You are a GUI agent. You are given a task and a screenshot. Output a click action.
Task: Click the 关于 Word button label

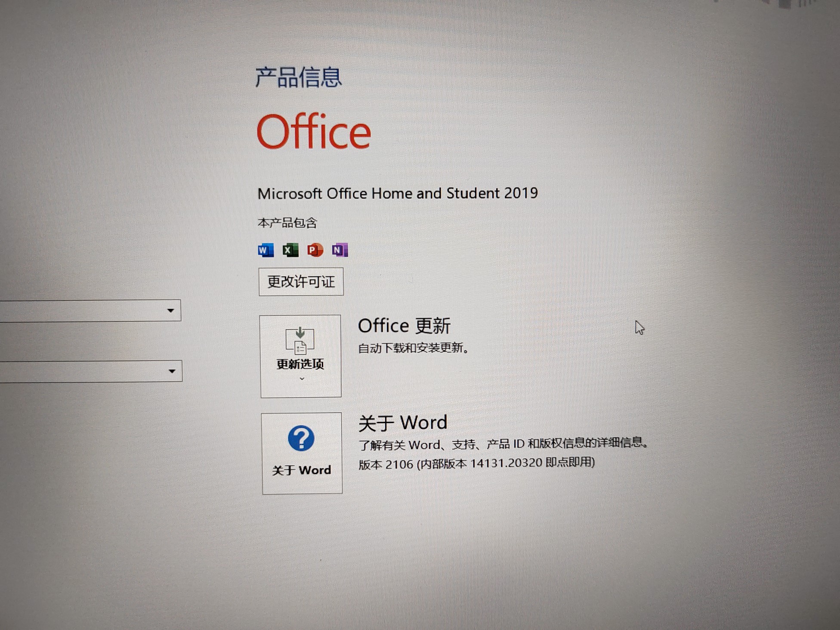click(302, 470)
